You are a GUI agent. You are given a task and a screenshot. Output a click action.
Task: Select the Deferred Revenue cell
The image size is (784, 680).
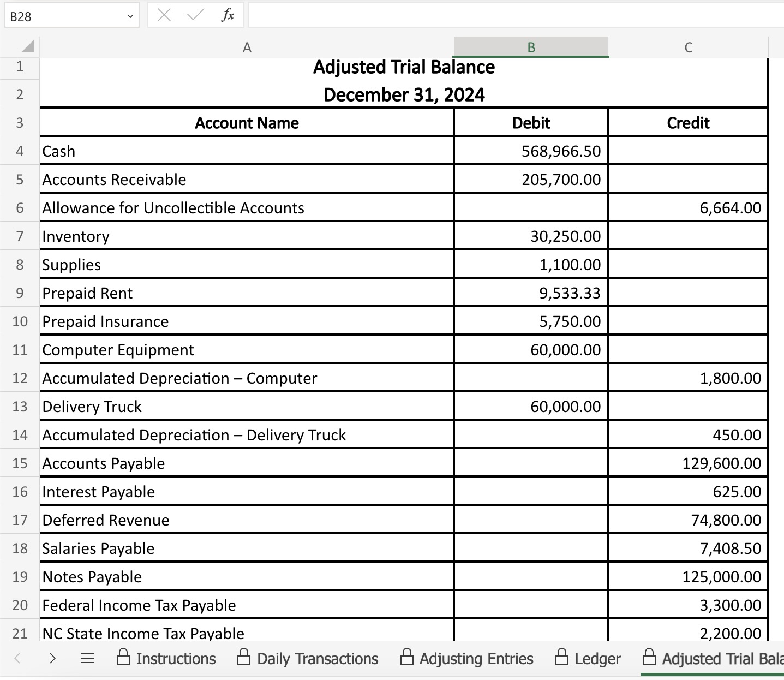[x=247, y=520]
